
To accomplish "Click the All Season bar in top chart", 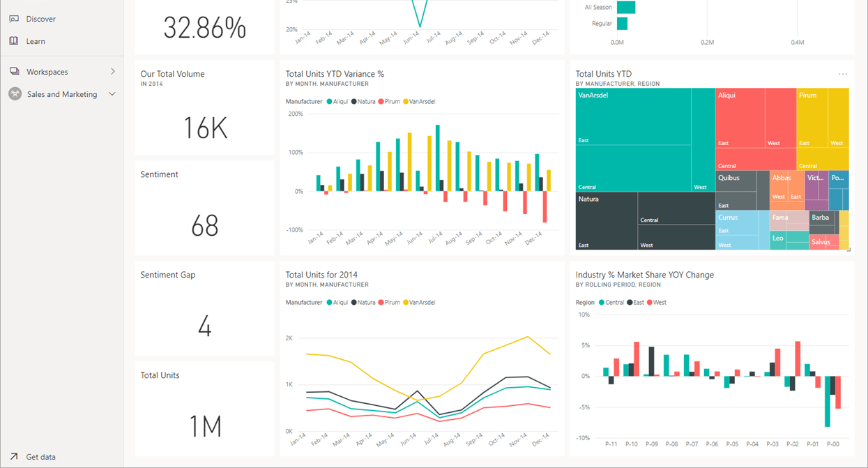I will point(626,7).
